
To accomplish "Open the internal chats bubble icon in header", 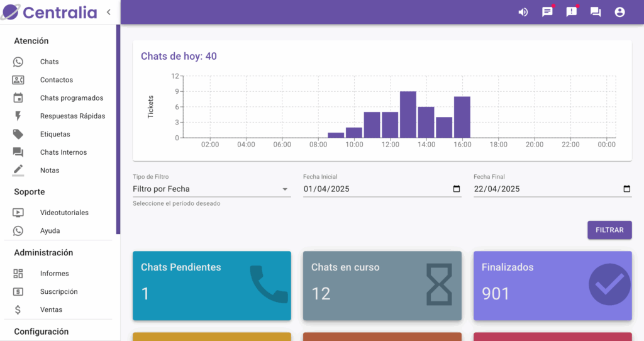I will tap(596, 12).
